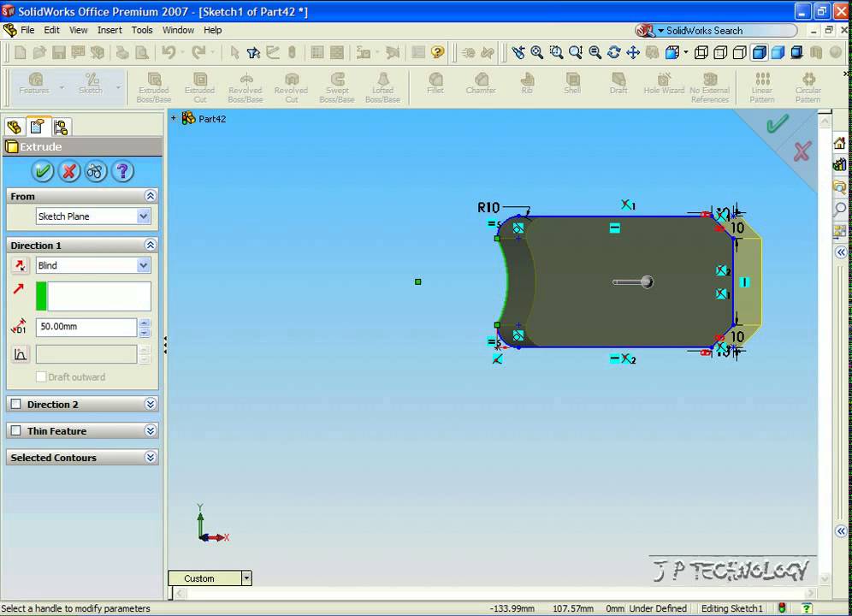Select Shaded display mode
Viewport: 852px width, 616px height.
[778, 52]
